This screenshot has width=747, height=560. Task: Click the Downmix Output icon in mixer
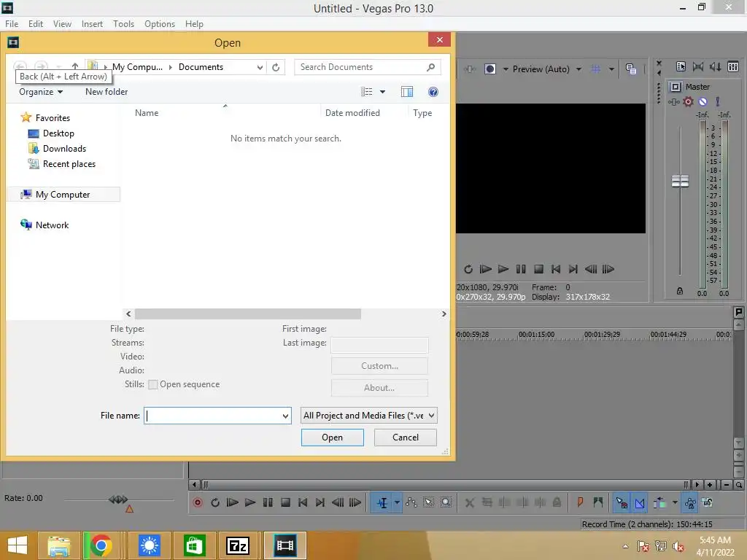(698, 66)
